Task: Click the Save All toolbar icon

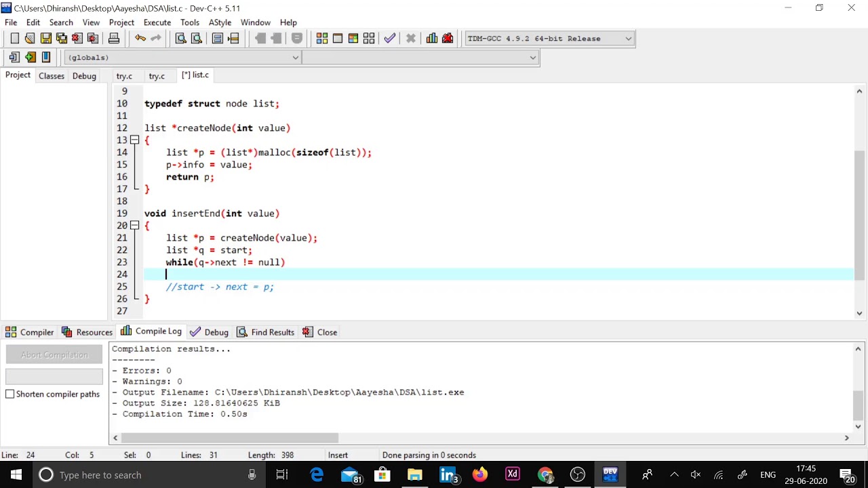Action: (62, 39)
